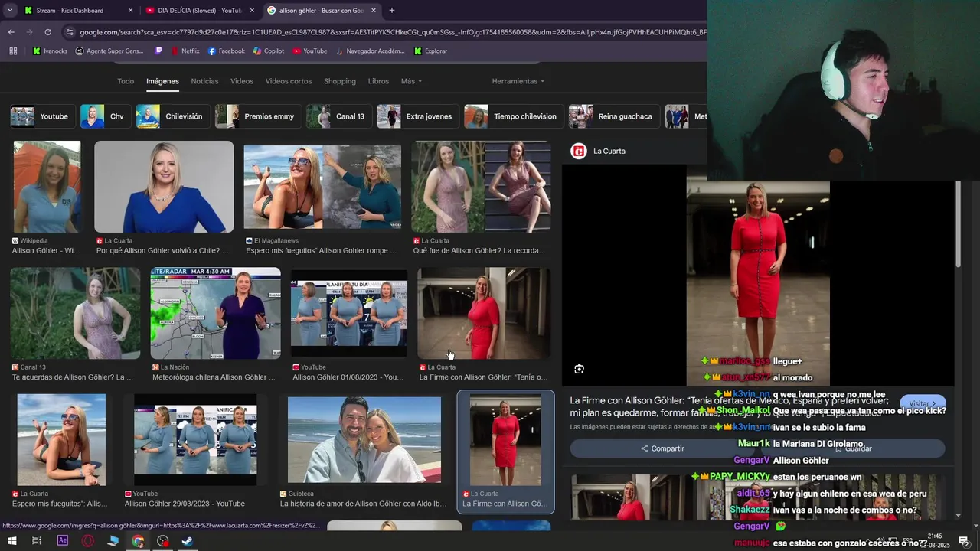The image size is (980, 551).
Task: Select the Videos search tab
Action: click(x=242, y=81)
